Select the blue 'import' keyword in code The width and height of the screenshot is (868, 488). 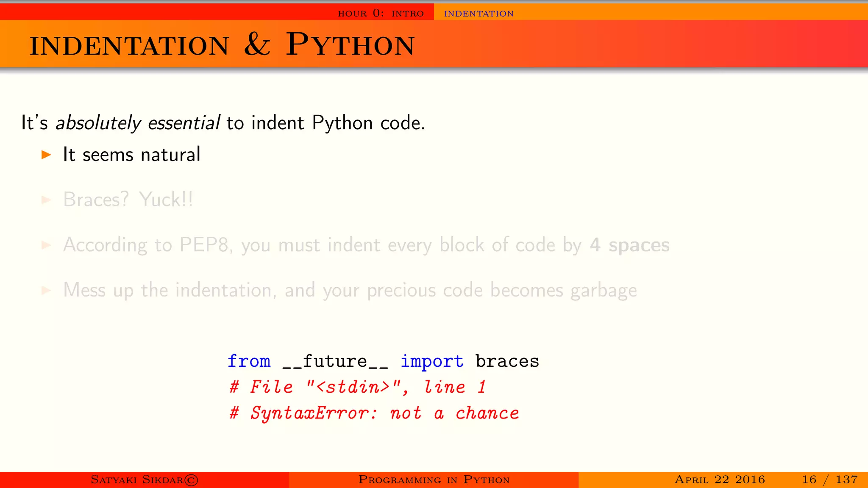click(x=432, y=362)
